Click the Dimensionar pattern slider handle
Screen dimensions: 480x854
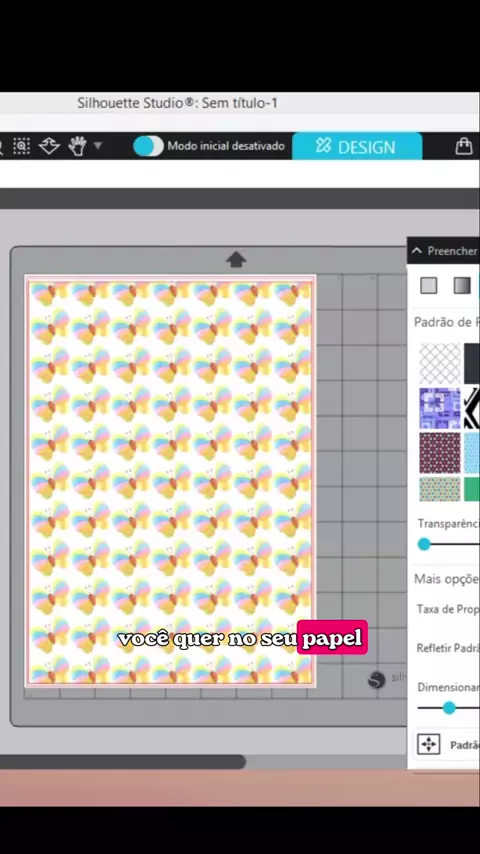[x=449, y=708]
